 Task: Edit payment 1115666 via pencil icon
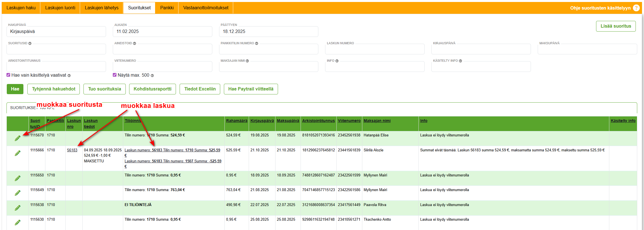tap(17, 153)
